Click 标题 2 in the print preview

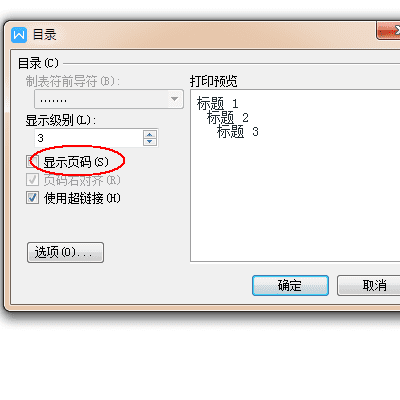click(x=228, y=117)
